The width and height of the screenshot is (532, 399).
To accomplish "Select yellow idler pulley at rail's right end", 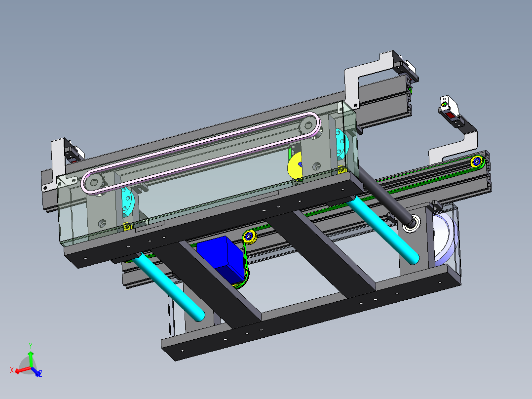I will coord(477,161).
